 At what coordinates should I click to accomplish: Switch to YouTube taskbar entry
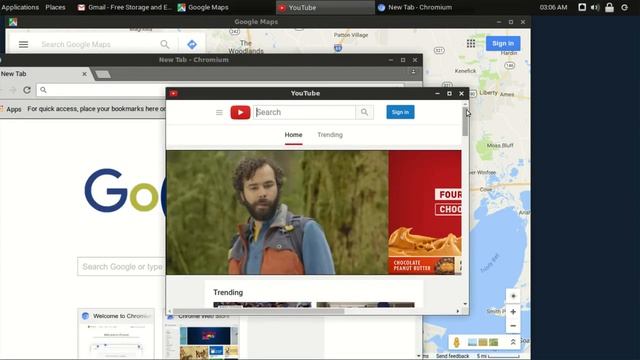pos(325,7)
